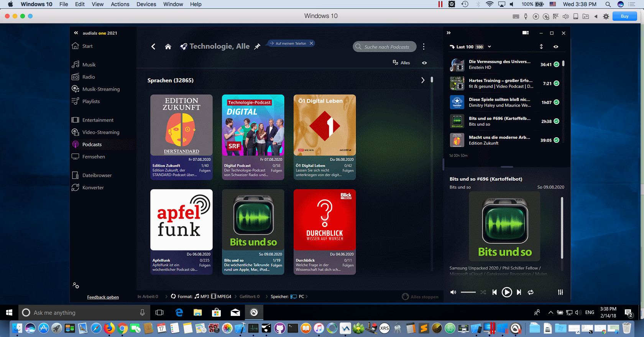Open the File menu
The width and height of the screenshot is (644, 337).
(64, 4)
